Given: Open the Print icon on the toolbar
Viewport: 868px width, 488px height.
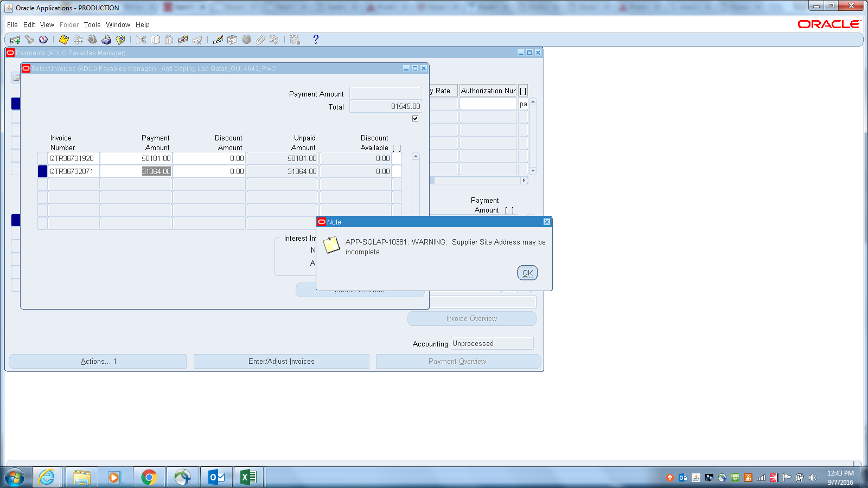Looking at the screenshot, I should [106, 39].
